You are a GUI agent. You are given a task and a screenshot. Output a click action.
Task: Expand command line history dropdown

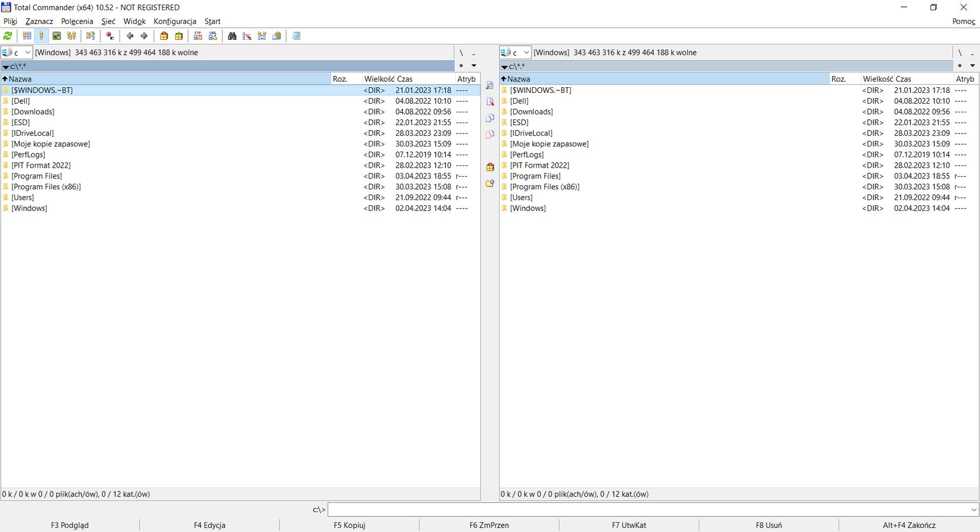tap(973, 510)
